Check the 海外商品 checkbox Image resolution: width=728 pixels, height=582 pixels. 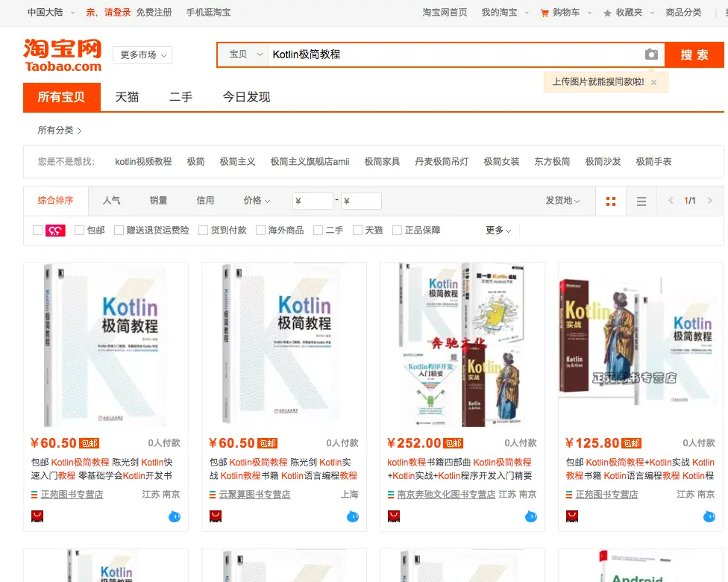coord(260,230)
